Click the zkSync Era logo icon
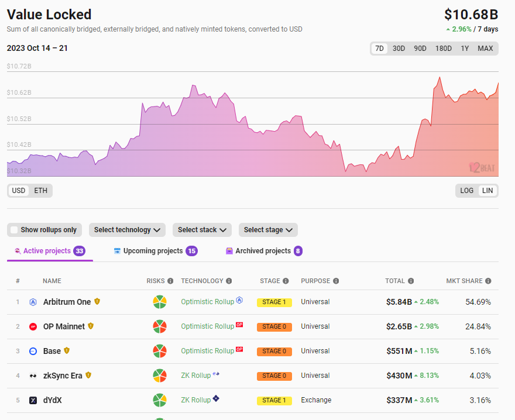Image resolution: width=515 pixels, height=420 pixels. coord(33,376)
